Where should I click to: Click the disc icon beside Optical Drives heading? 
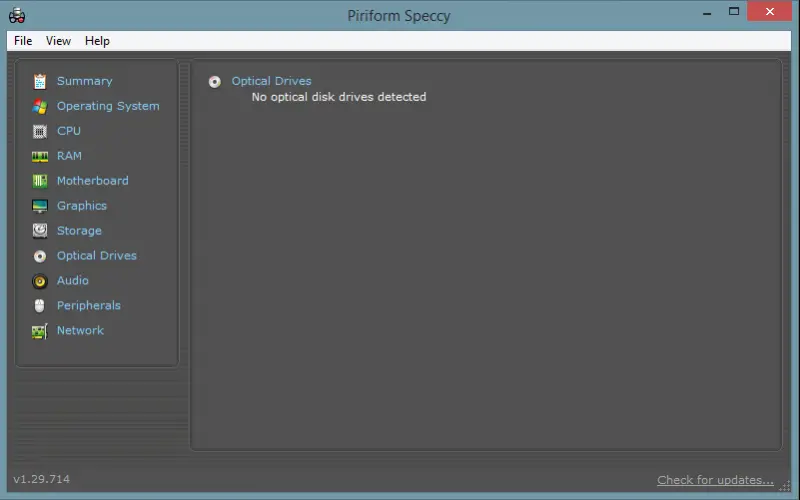click(x=215, y=82)
